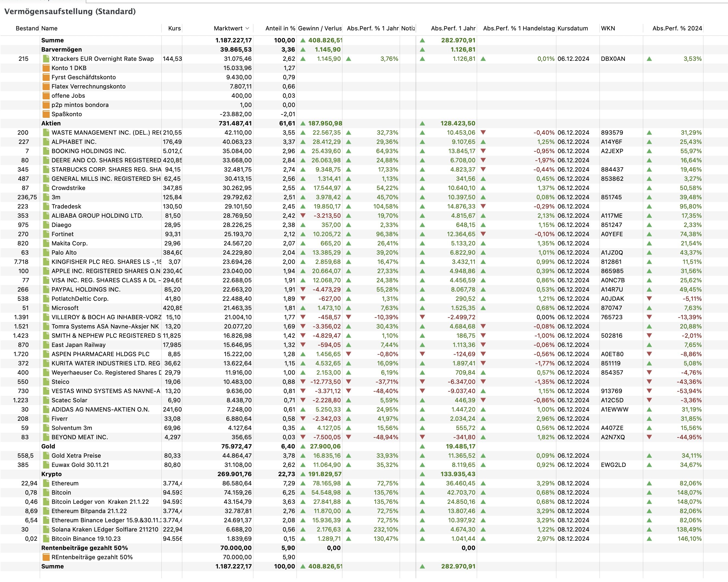The image size is (728, 582).
Task: Select the Barvermögen group row
Action: pos(61,49)
